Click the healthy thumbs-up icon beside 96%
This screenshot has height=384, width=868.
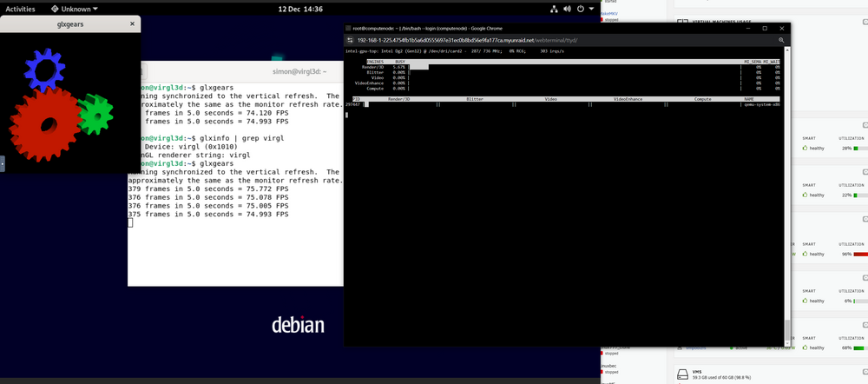coord(806,255)
